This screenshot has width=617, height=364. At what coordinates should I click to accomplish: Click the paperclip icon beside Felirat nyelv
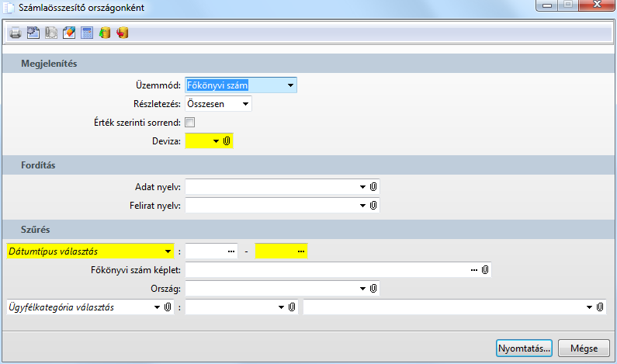tap(373, 205)
